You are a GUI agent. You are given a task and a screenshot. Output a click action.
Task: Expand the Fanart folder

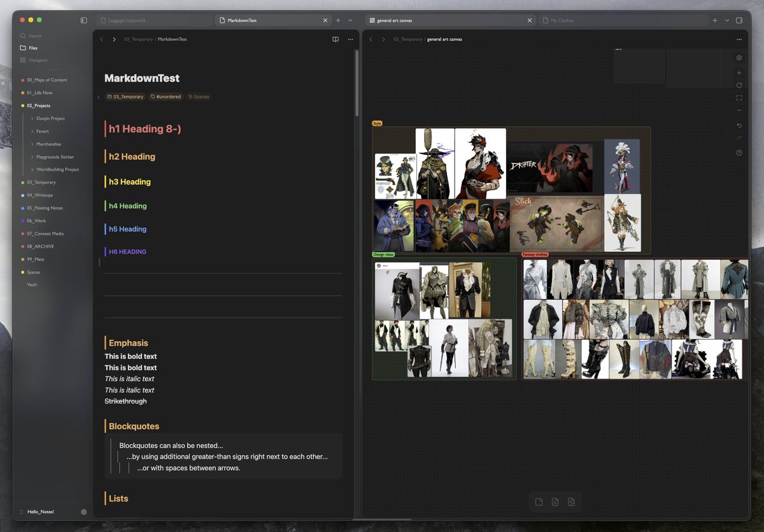tap(32, 131)
